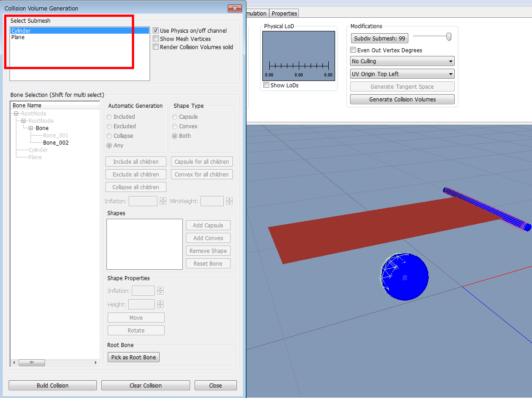Click Pick as Root Bone
This screenshot has height=398, width=532.
(x=133, y=357)
